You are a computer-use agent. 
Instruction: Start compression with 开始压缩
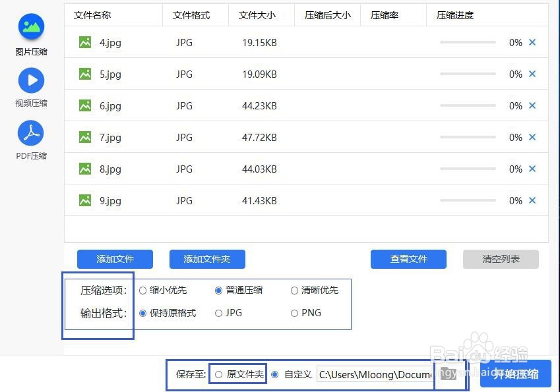pyautogui.click(x=515, y=374)
